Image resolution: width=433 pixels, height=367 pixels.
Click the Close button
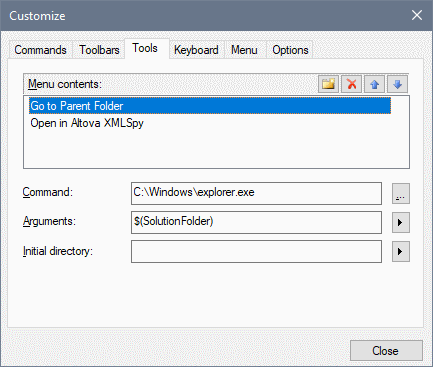(x=386, y=350)
